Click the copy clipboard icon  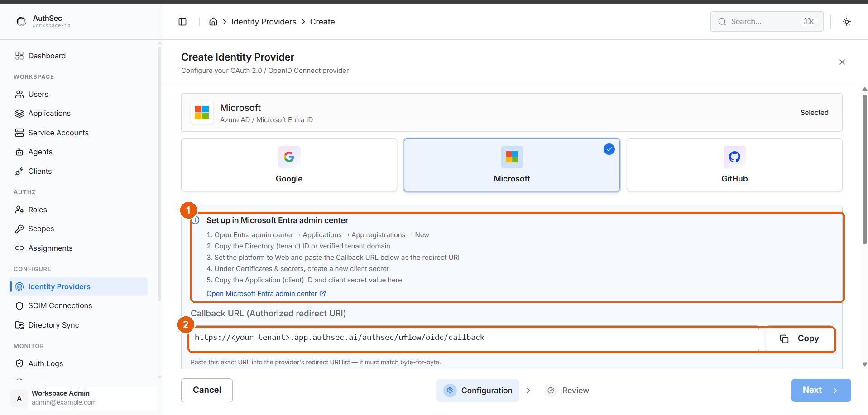pyautogui.click(x=784, y=339)
